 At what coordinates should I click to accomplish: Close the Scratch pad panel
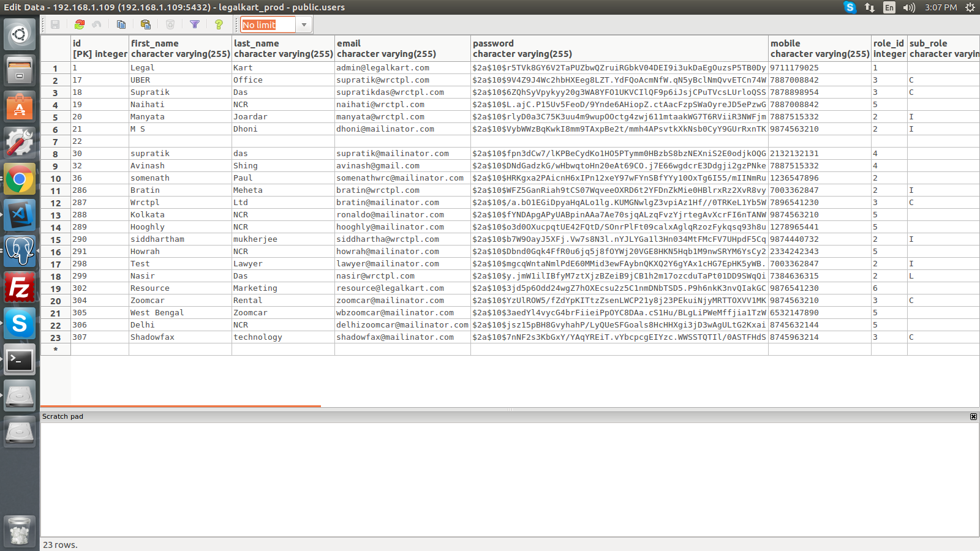(x=973, y=416)
